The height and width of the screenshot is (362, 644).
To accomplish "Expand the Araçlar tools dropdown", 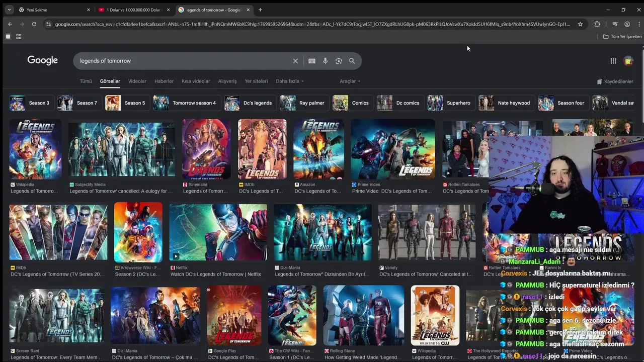I will [350, 81].
